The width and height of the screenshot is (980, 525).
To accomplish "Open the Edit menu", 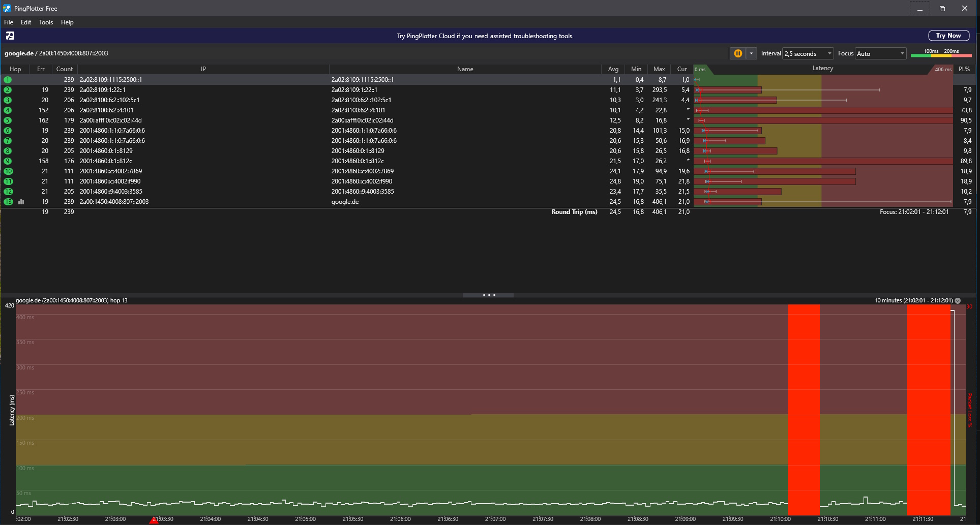I will click(26, 22).
